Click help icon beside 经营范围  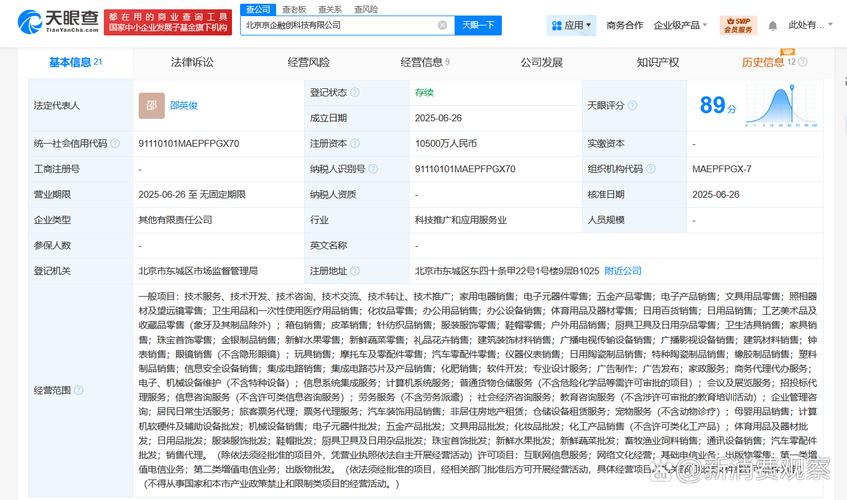point(78,390)
